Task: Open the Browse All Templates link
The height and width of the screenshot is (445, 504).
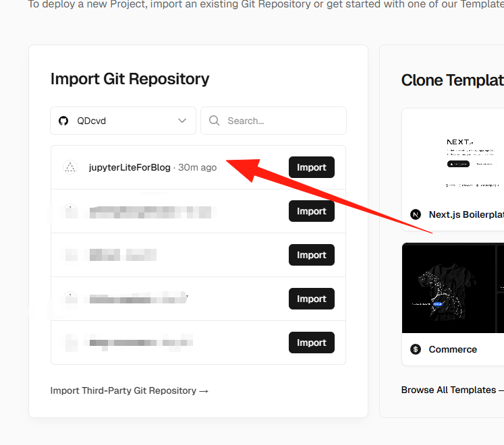Action: 453,390
